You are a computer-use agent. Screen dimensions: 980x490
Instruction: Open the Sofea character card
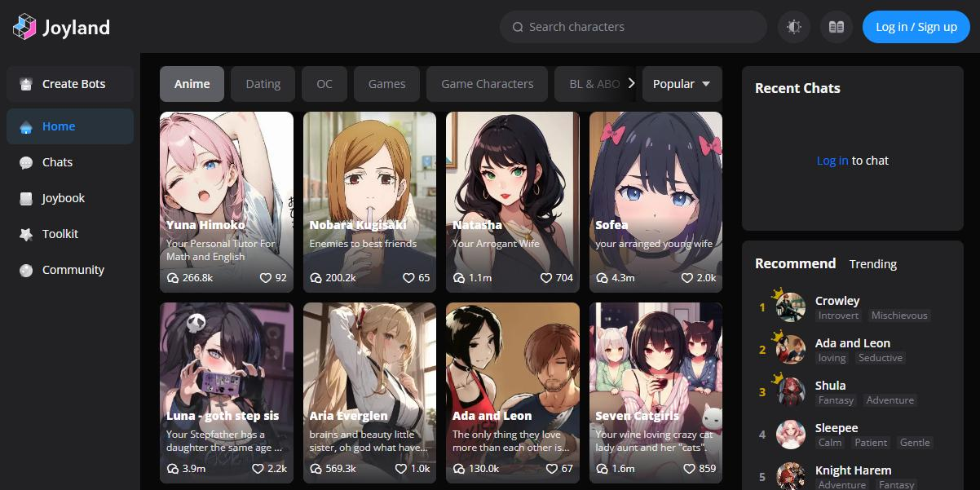[x=656, y=202]
